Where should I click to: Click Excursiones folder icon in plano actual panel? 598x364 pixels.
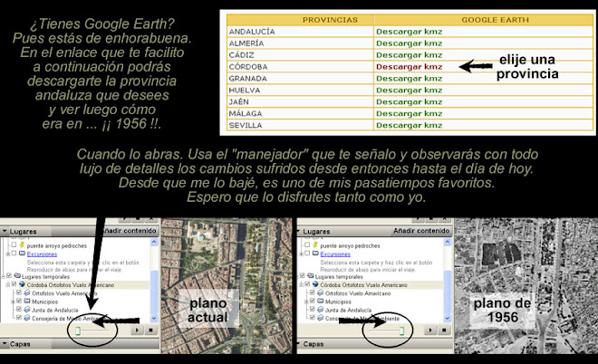click(22, 254)
